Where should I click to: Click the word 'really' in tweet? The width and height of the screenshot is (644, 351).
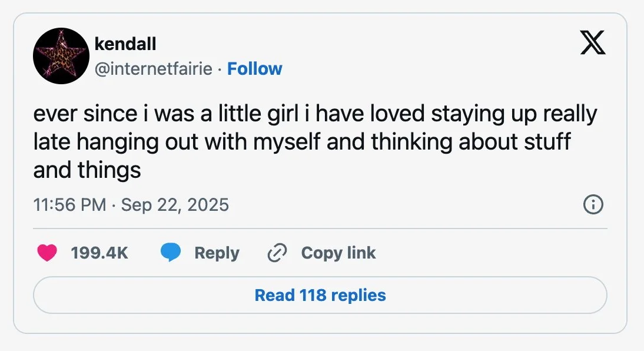point(569,114)
